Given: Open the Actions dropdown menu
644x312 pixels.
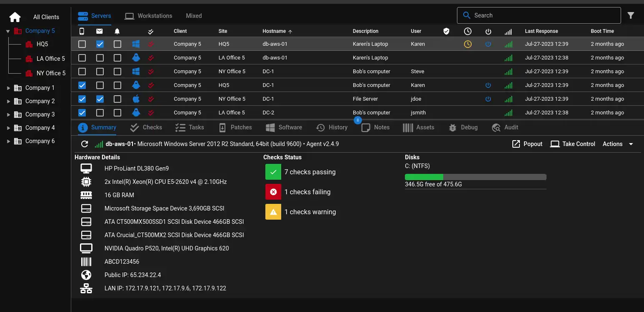Looking at the screenshot, I should (x=618, y=144).
